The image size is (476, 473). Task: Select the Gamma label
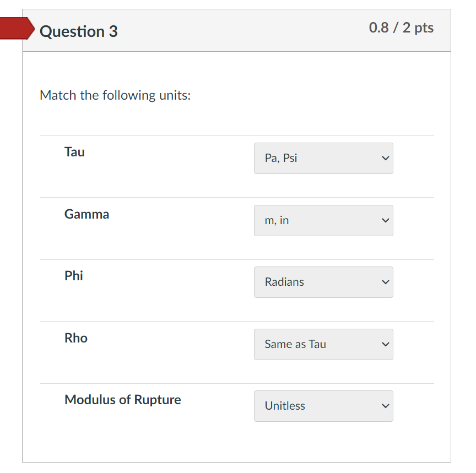click(86, 214)
